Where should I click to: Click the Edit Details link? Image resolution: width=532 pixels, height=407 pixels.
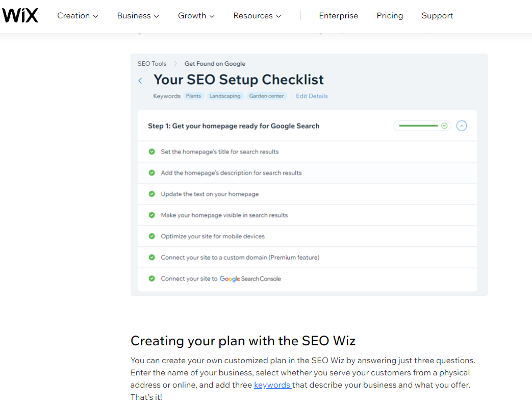[312, 96]
